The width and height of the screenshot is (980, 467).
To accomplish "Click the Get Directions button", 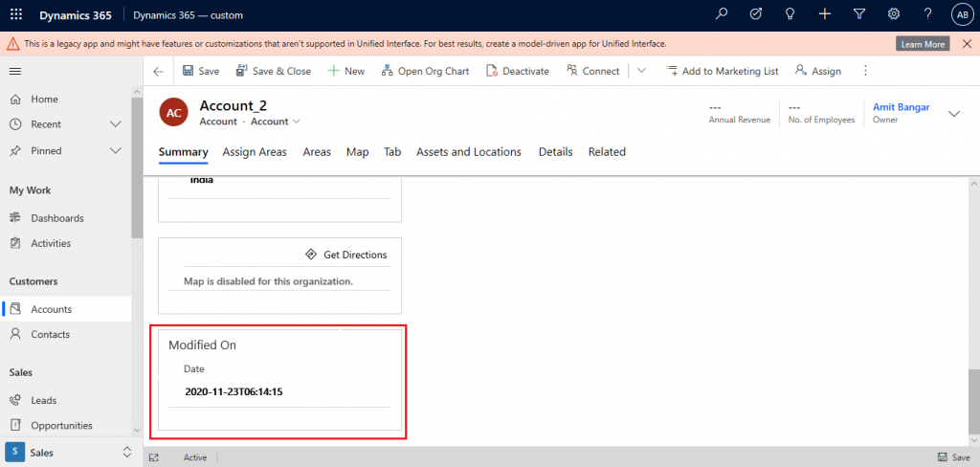I will point(345,255).
